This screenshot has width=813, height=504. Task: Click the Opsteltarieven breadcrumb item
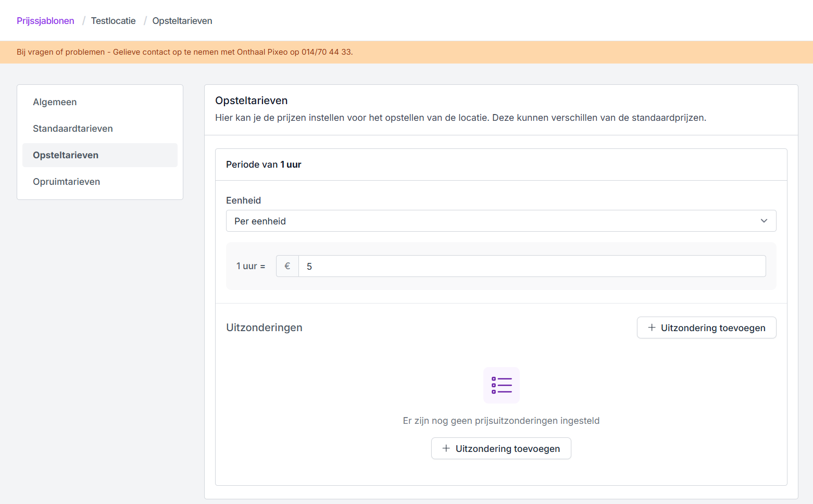click(182, 21)
